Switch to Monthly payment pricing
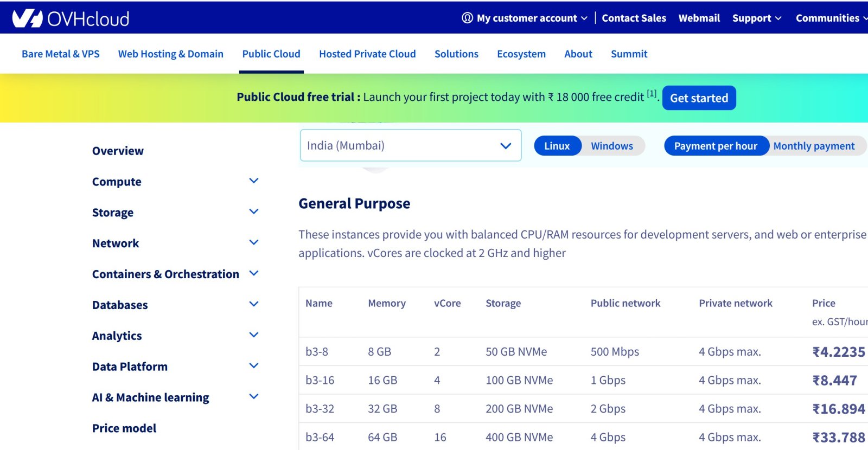868x450 pixels. coord(813,146)
